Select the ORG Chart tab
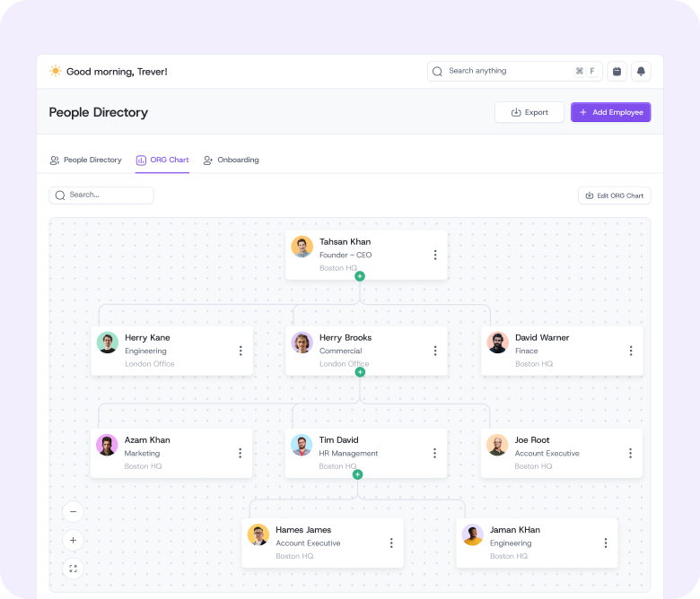 click(x=162, y=160)
